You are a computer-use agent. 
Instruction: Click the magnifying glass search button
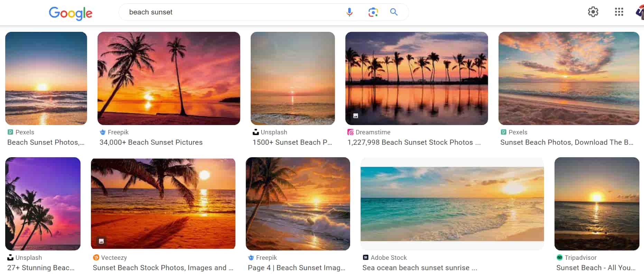(x=394, y=12)
